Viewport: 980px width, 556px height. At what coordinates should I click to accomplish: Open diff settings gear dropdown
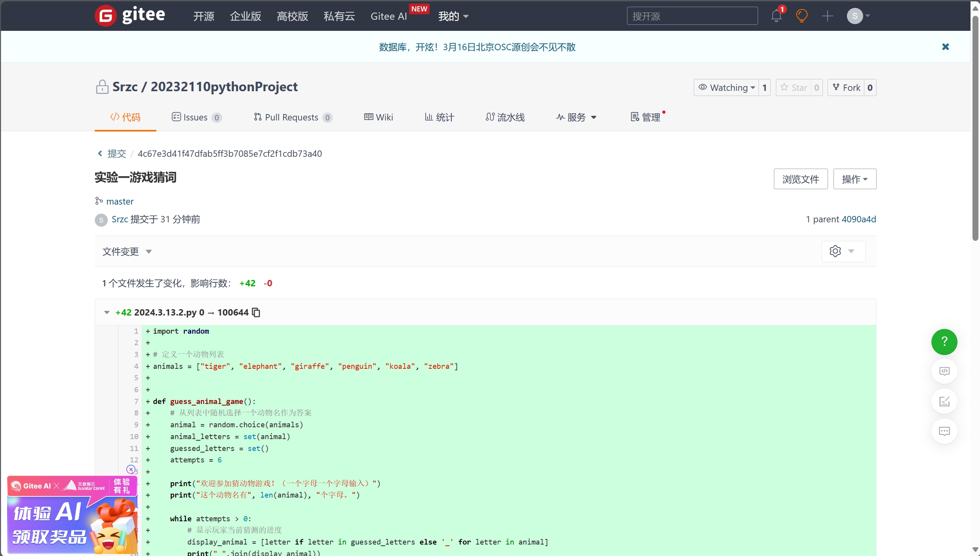point(843,251)
